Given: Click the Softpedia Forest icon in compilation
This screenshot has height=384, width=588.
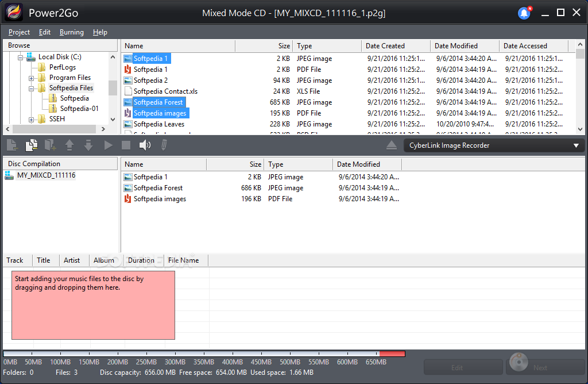Looking at the screenshot, I should 128,187.
